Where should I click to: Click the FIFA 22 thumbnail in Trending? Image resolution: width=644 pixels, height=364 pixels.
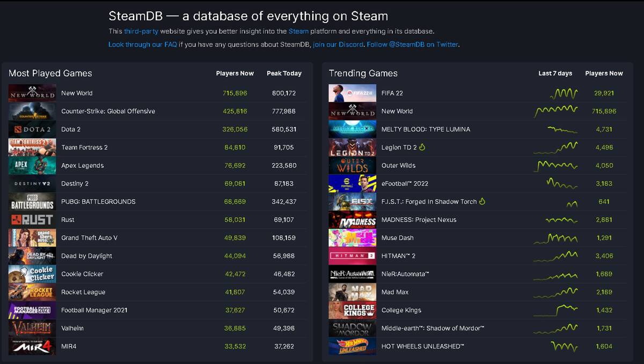click(353, 93)
